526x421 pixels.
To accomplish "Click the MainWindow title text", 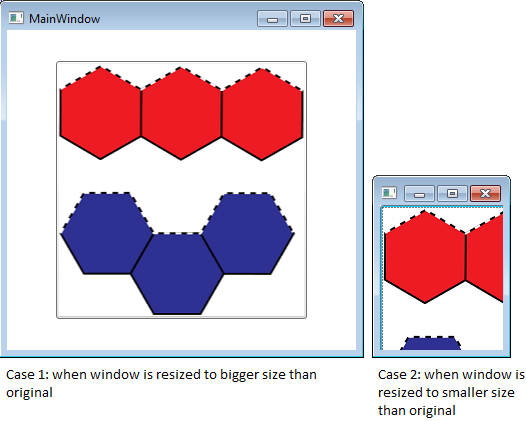I will [64, 19].
